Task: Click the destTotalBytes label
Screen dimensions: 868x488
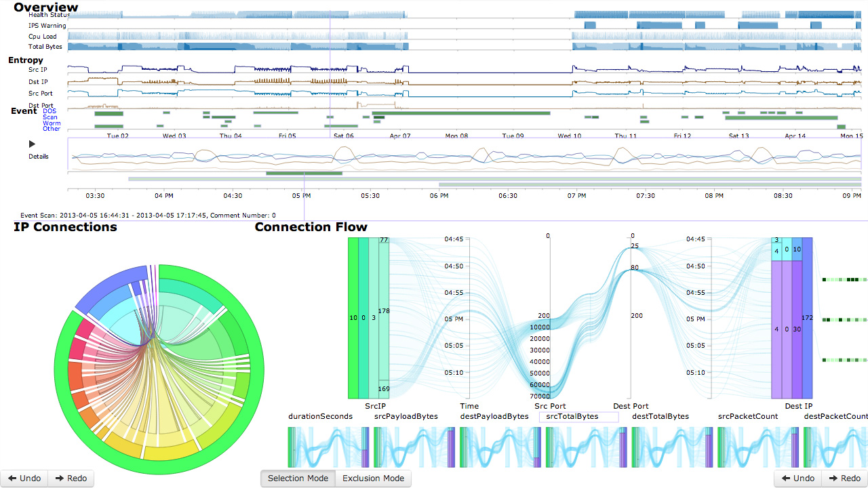Action: coord(660,416)
